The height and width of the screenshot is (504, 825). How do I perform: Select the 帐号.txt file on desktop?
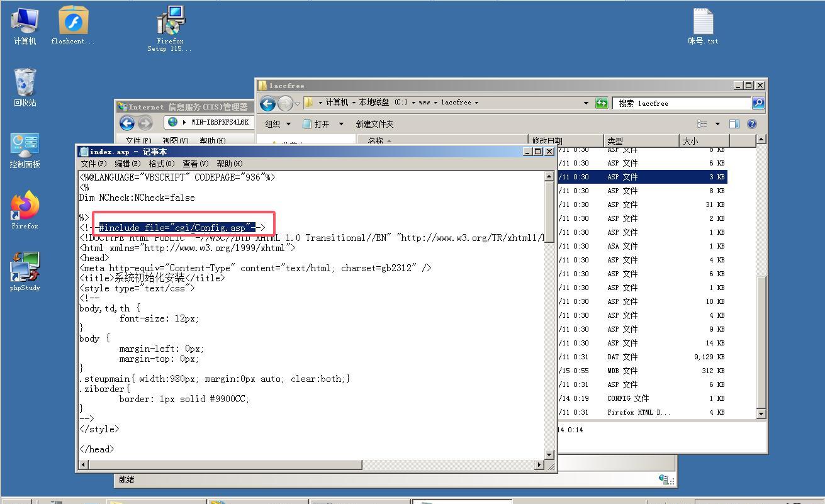[x=703, y=26]
